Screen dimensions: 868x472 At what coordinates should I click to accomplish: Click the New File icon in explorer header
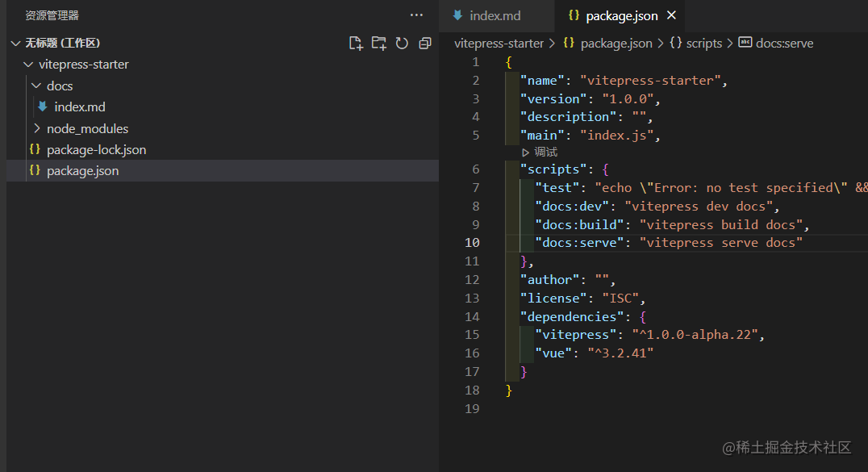pyautogui.click(x=356, y=44)
